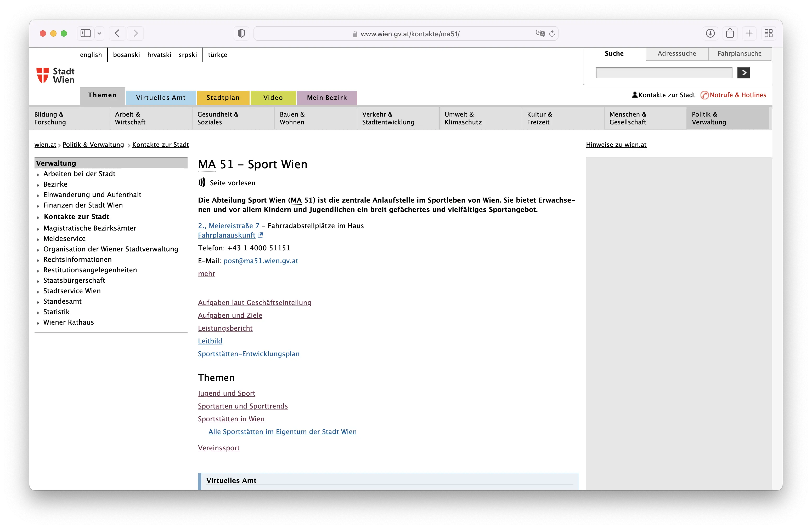The width and height of the screenshot is (812, 529).
Task: Click the translate page icon in address bar
Action: 540,33
